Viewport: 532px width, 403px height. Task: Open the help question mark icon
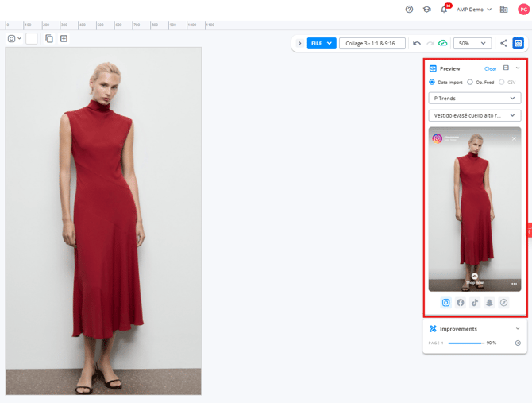tap(409, 10)
